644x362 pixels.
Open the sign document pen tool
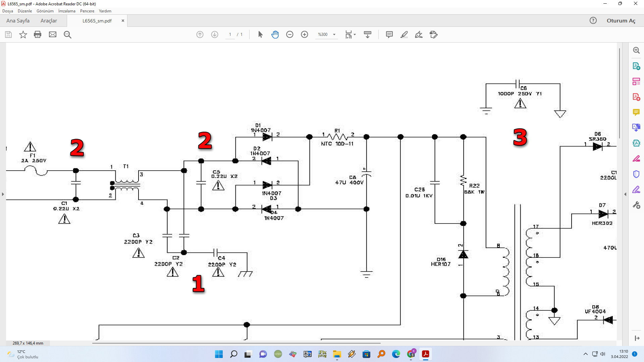[x=419, y=35]
